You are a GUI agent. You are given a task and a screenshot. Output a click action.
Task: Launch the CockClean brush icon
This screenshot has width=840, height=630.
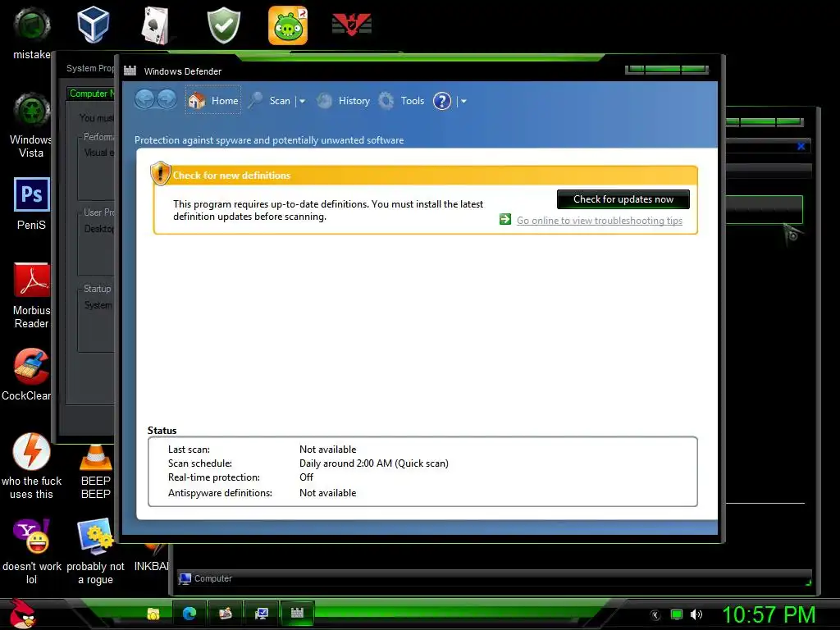[x=27, y=374]
